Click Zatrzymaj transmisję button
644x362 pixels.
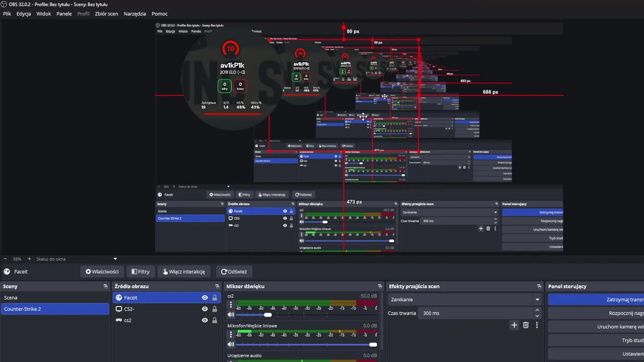(596, 300)
